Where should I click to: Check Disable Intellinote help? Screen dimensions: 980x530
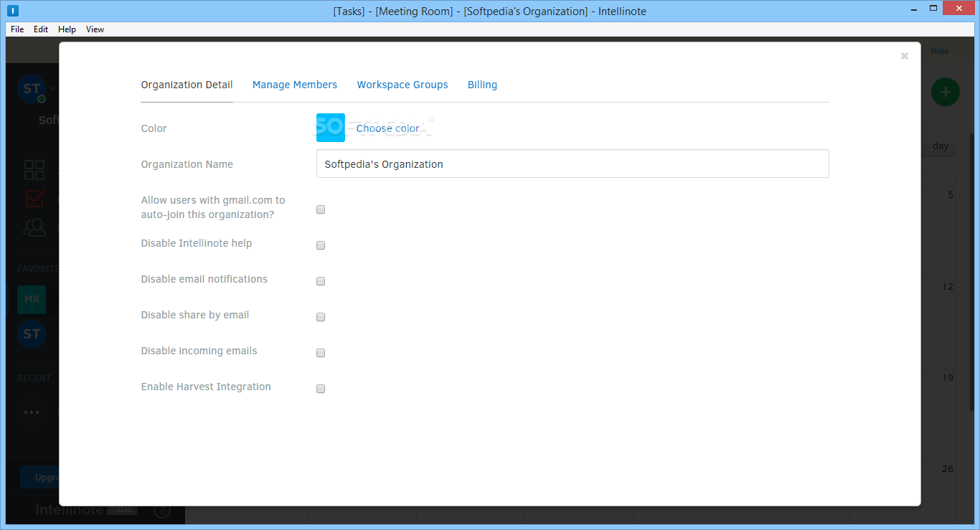click(321, 245)
